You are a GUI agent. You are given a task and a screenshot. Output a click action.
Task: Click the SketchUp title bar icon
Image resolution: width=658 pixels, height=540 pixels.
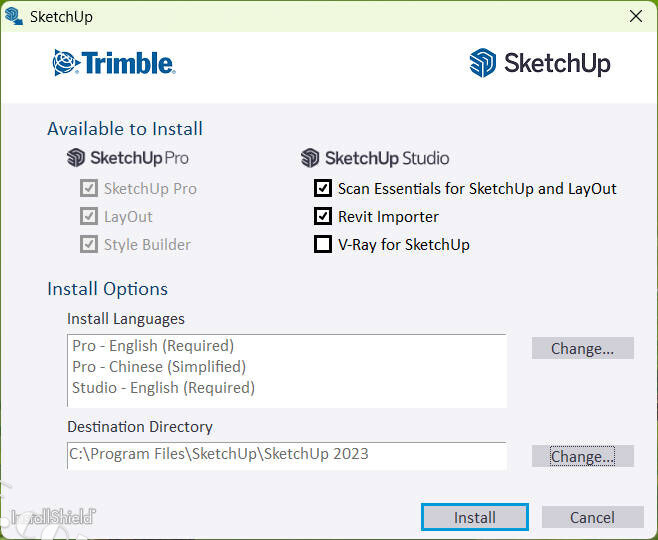(x=14, y=16)
